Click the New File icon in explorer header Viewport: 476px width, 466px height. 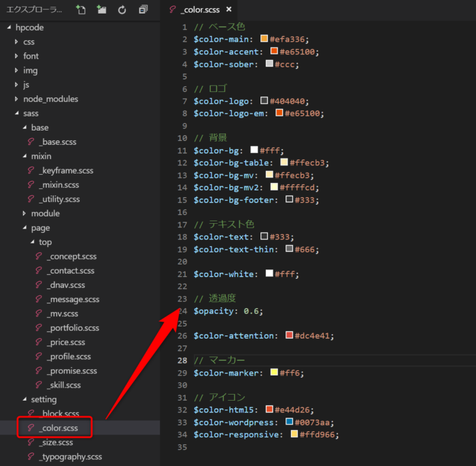coord(81,10)
